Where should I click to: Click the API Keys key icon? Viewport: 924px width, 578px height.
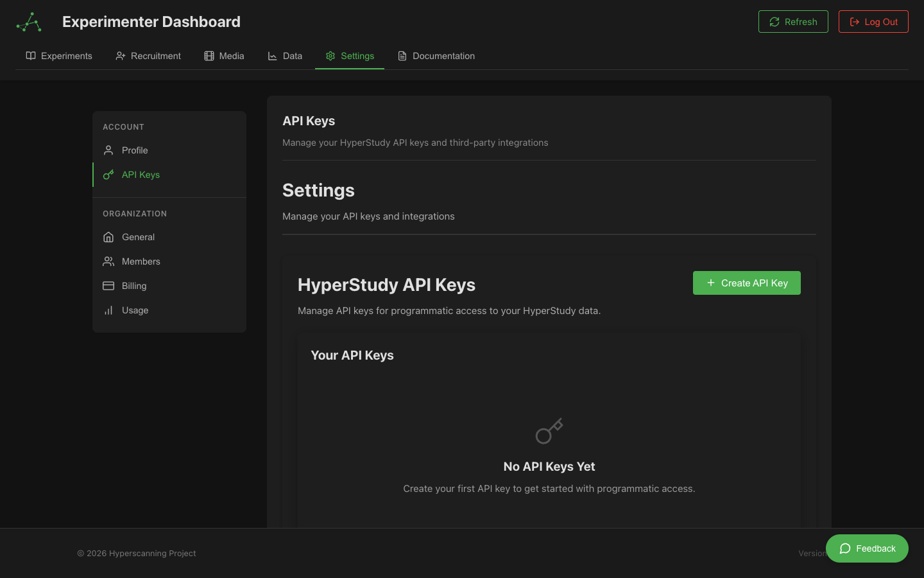tap(108, 174)
